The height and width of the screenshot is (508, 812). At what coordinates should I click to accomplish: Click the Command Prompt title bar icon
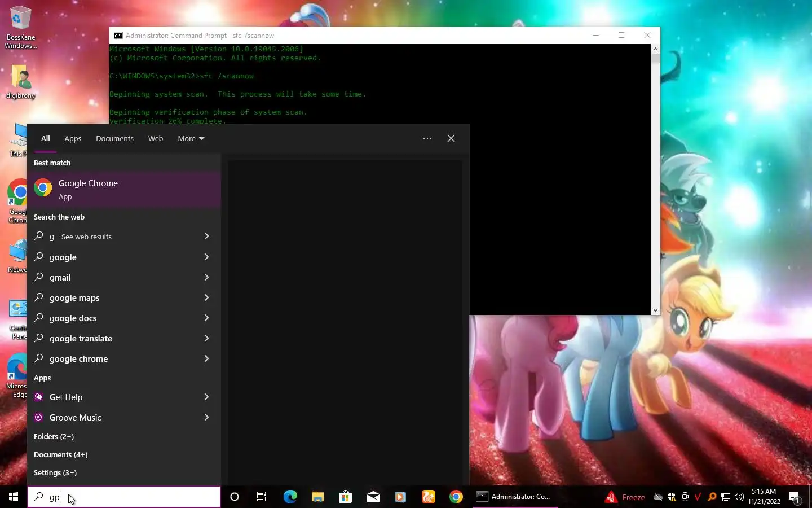point(118,35)
